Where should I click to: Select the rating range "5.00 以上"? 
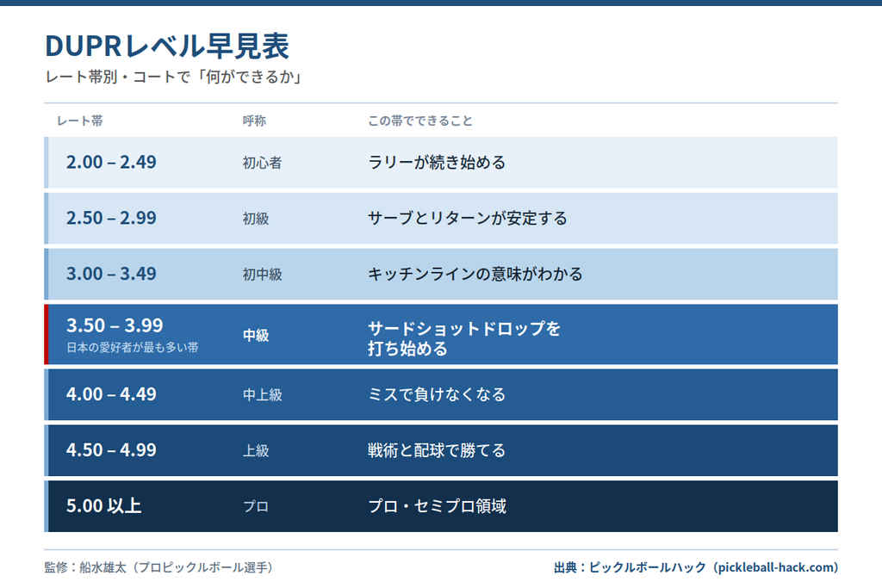tap(104, 505)
